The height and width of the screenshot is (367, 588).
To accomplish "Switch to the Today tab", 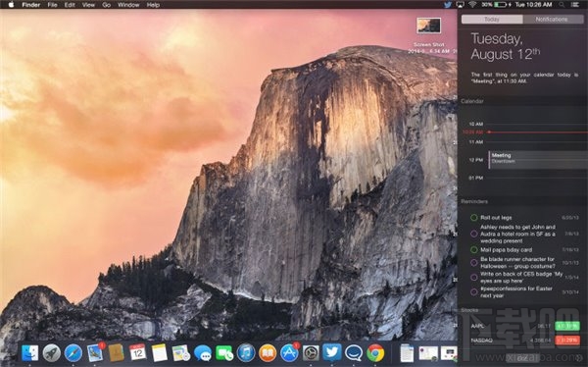I will coord(492,20).
